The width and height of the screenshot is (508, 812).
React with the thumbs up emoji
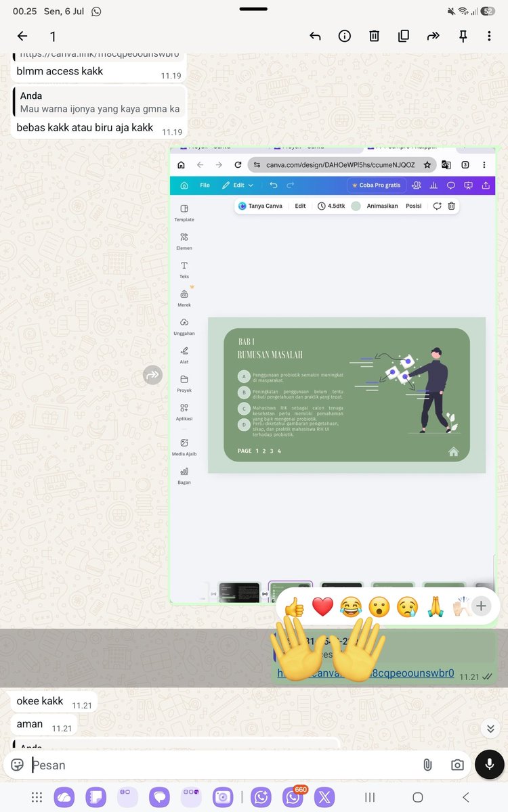pyautogui.click(x=295, y=607)
